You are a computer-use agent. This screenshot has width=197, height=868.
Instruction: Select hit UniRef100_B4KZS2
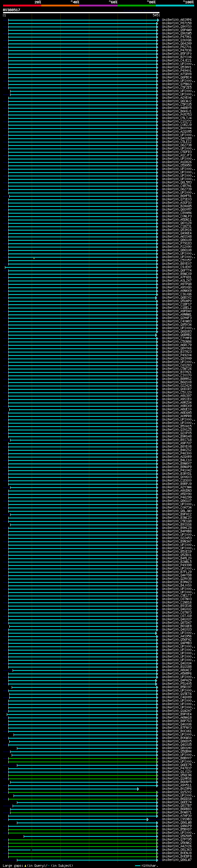pos(177,450)
